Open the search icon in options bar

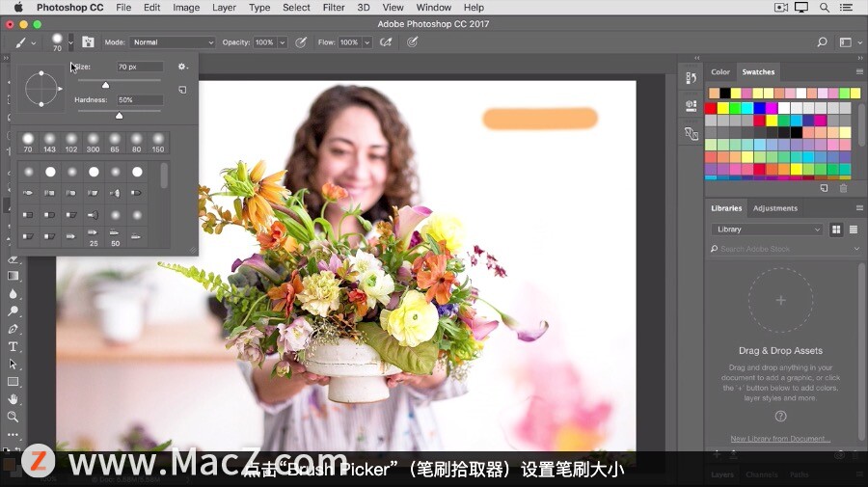822,42
